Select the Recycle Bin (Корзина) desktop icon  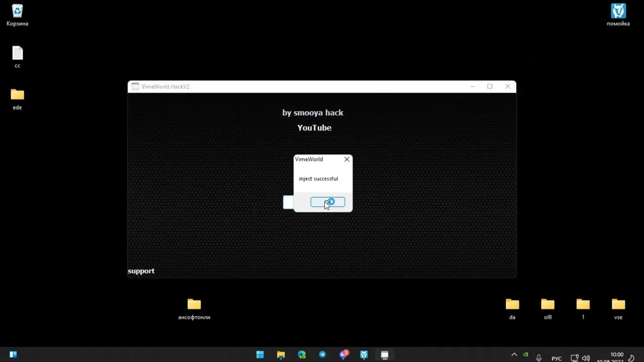(17, 15)
